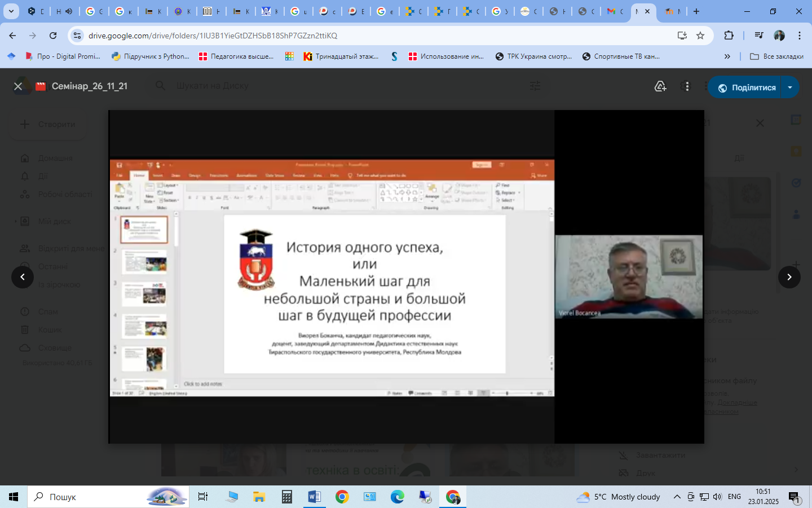The height and width of the screenshot is (508, 812).
Task: Toggle bookmark star for this page
Action: pyautogui.click(x=700, y=36)
